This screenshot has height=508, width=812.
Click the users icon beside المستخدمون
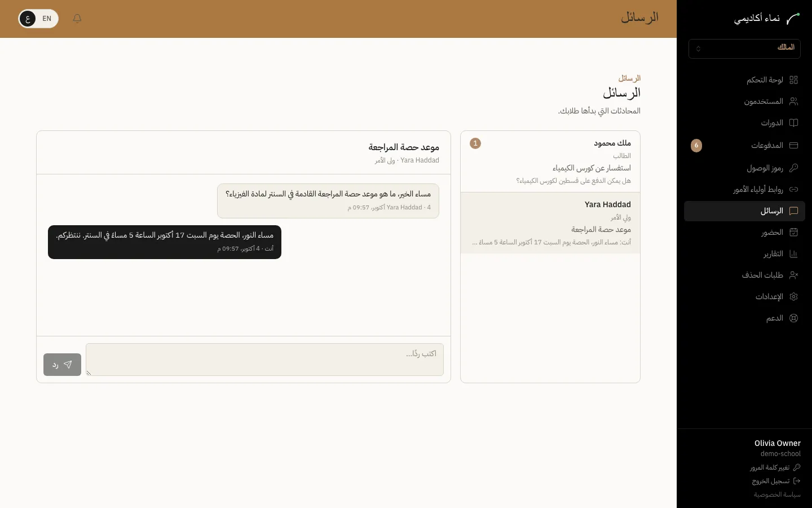coord(793,102)
